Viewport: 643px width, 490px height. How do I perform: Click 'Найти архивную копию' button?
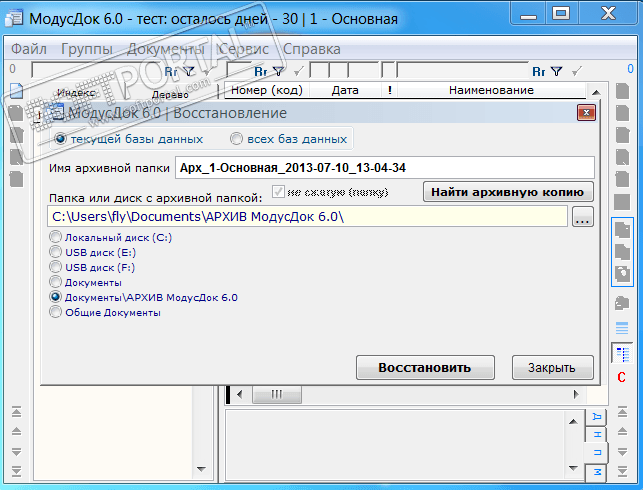(x=508, y=192)
